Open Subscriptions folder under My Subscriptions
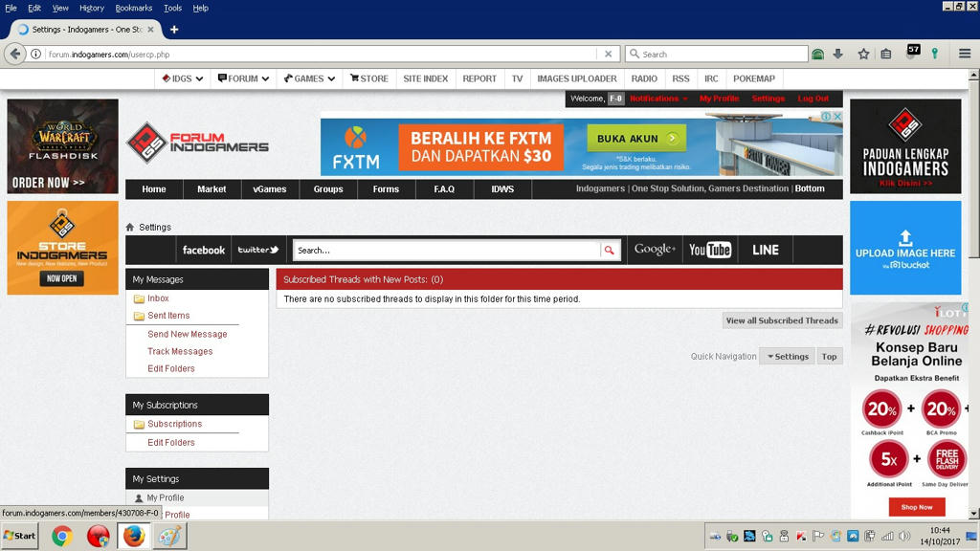The image size is (980, 551). [175, 424]
